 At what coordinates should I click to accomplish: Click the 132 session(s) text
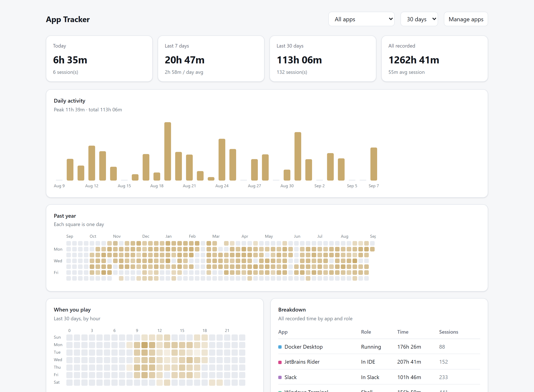click(292, 72)
